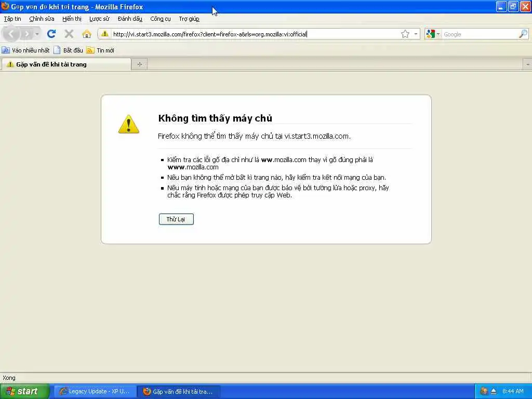Open the Trợ giúp menu
Viewport: 532px width, 399px height.
tap(189, 19)
